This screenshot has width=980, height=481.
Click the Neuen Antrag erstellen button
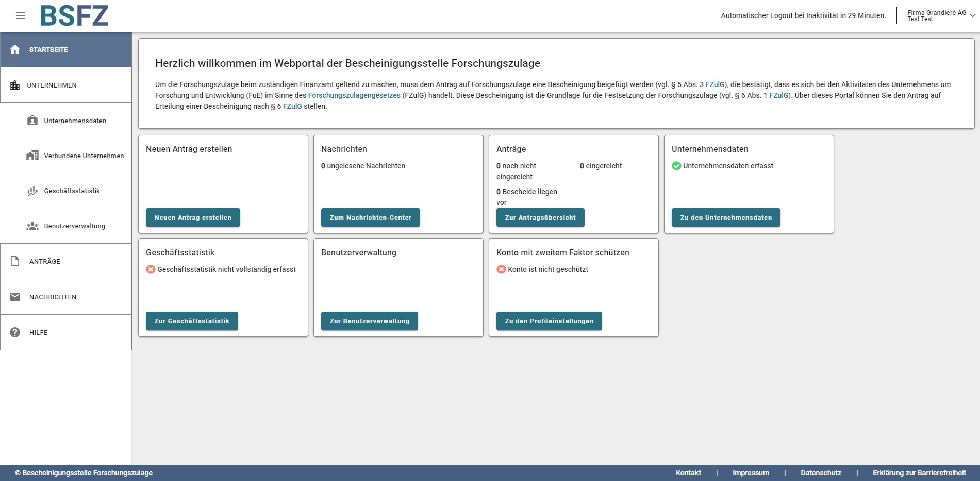click(193, 217)
